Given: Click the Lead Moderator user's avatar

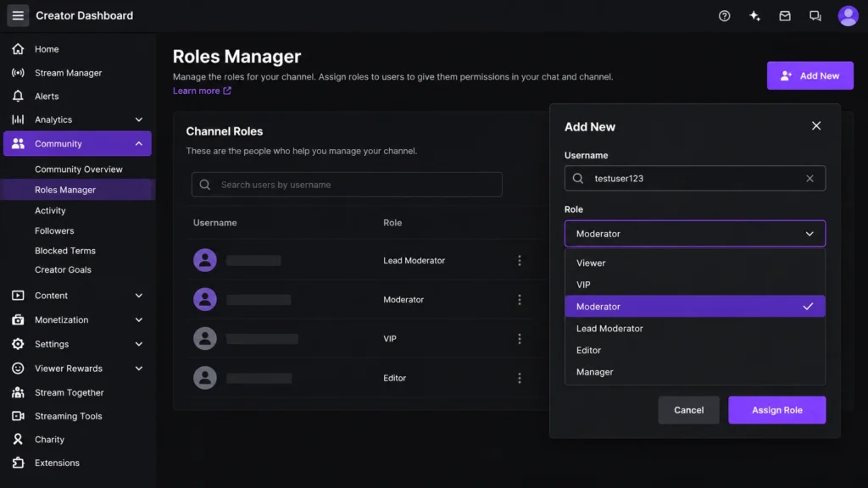Looking at the screenshot, I should (205, 260).
